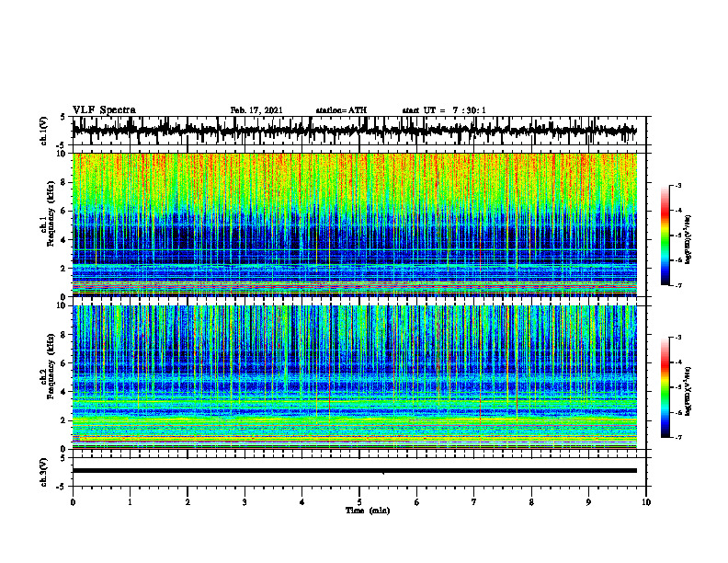
Task: Click inside the ch.2 spectrogram panel
Action: 354,377
